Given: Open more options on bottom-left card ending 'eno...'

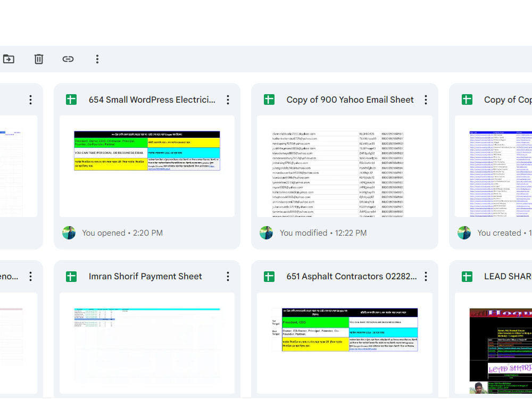Looking at the screenshot, I should [30, 277].
